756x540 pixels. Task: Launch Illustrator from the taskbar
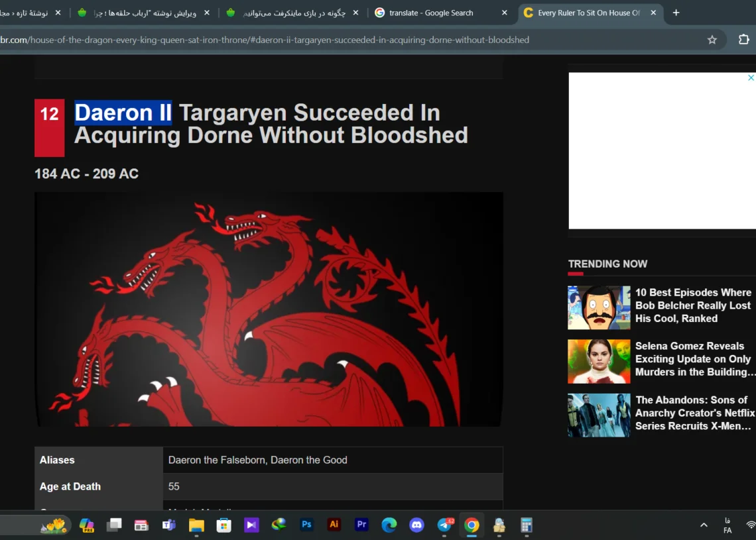[x=334, y=525]
